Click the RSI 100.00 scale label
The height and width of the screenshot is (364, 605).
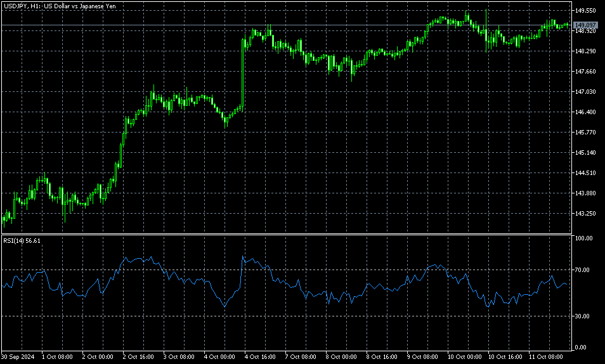click(583, 238)
